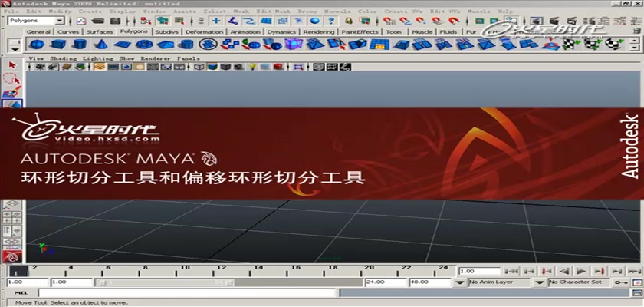
Task: Open the No Character Set selector
Action: click(x=578, y=282)
